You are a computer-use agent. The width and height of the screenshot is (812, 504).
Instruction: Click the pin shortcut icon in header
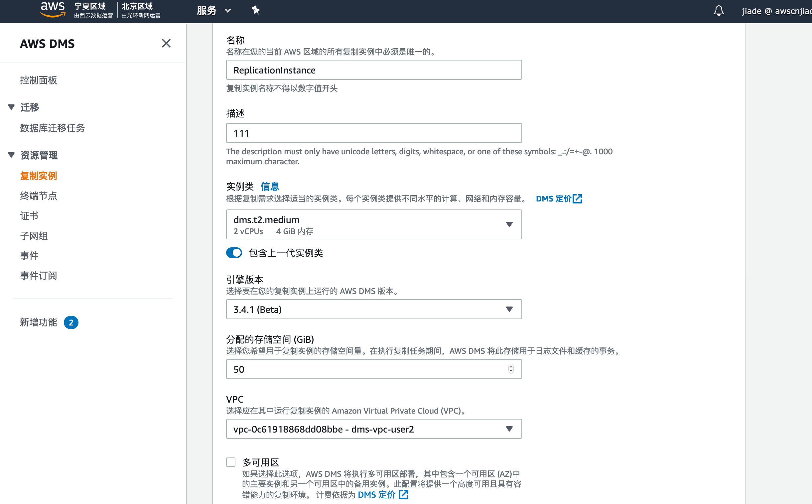(255, 10)
